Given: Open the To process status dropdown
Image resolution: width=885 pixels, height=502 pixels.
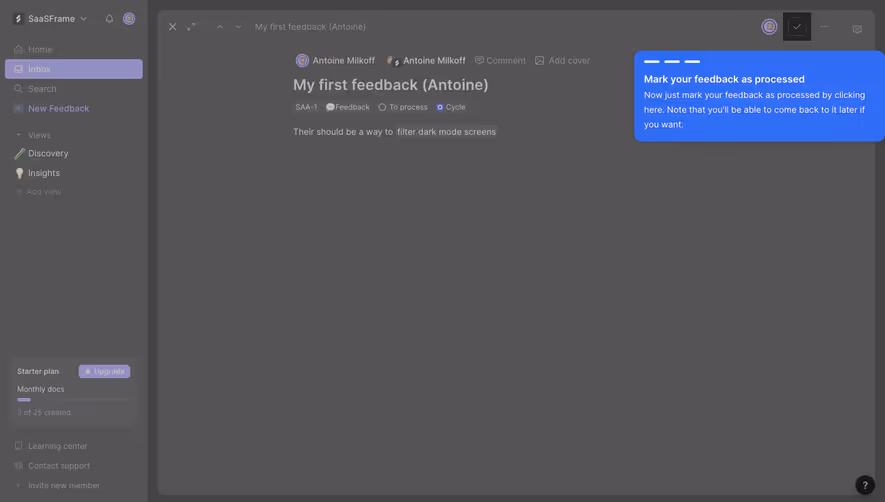Looking at the screenshot, I should [403, 107].
